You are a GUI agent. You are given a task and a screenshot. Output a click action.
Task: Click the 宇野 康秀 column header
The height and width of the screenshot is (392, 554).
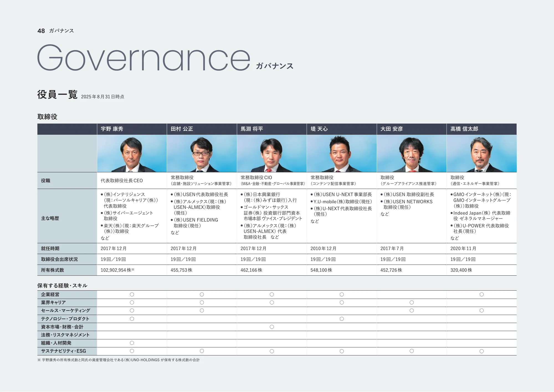pyautogui.click(x=132, y=129)
